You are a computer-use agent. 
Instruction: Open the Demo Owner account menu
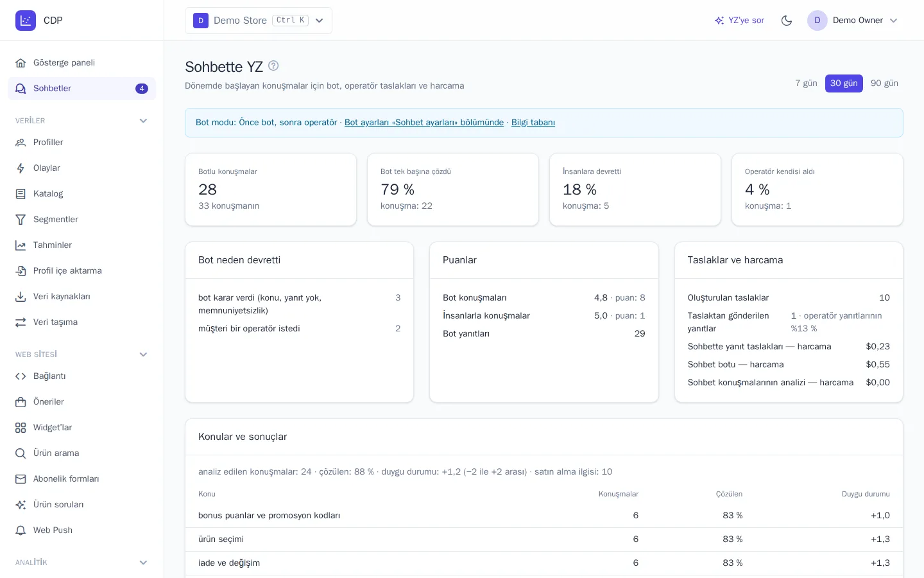tap(853, 21)
